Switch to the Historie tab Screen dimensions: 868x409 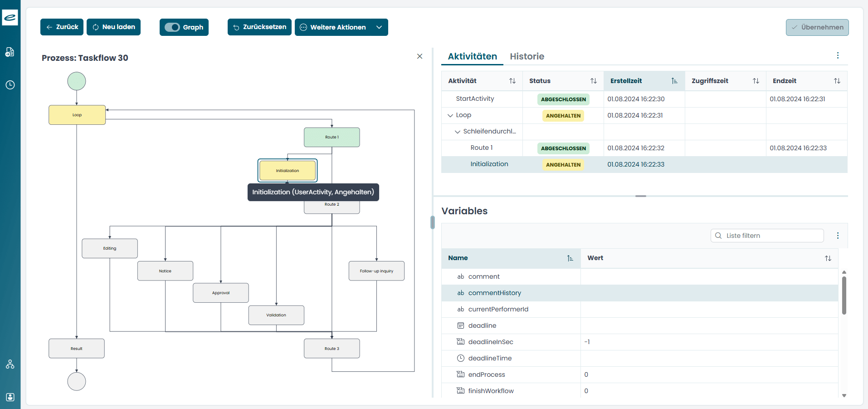[527, 56]
